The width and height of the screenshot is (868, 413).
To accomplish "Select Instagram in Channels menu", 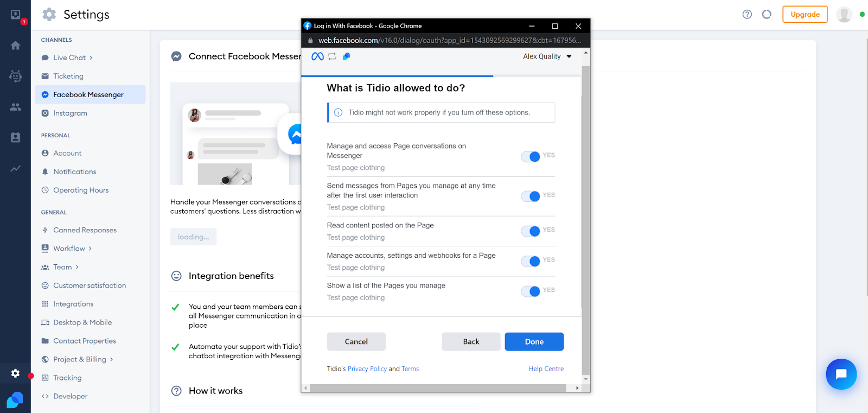I will 70,113.
